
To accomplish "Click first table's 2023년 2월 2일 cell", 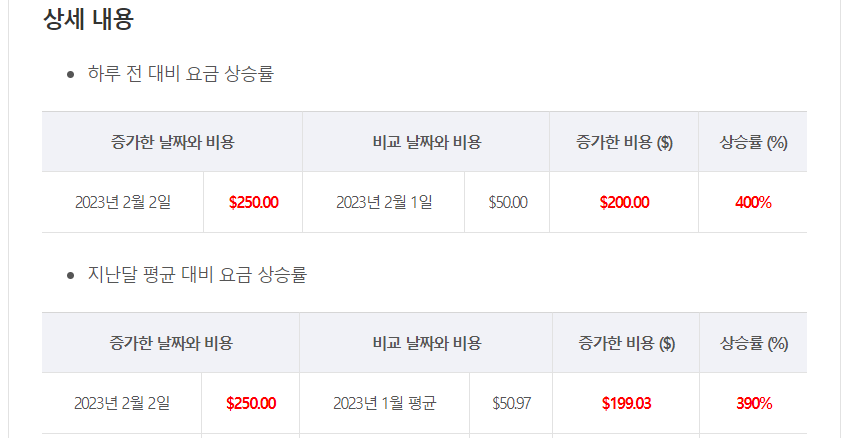I will [123, 203].
